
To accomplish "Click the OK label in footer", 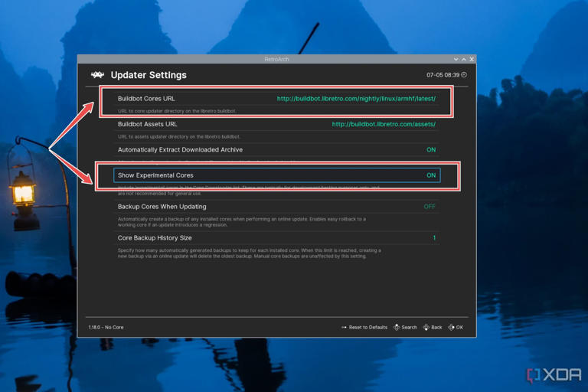I will coord(459,328).
